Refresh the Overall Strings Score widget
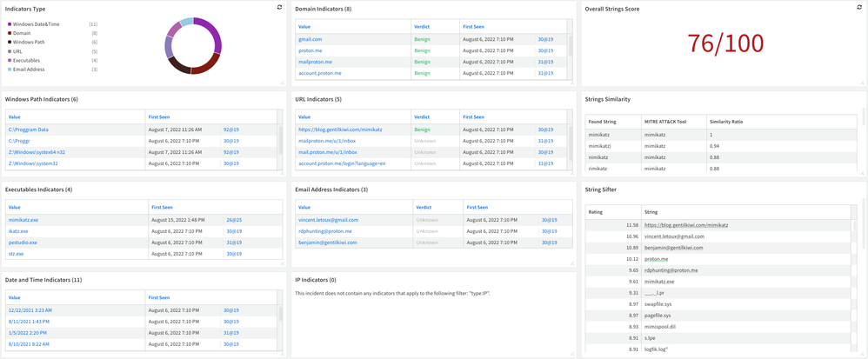 (x=859, y=8)
